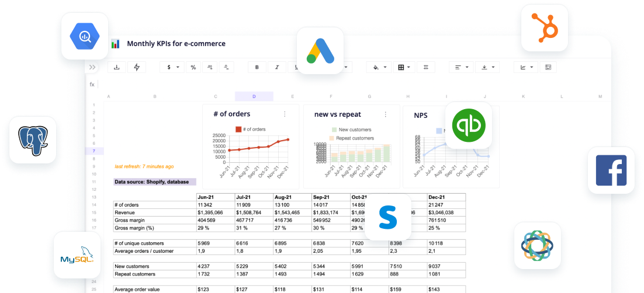Select the revenue cell '$3,046,038'
The image size is (644, 293).
(x=446, y=212)
